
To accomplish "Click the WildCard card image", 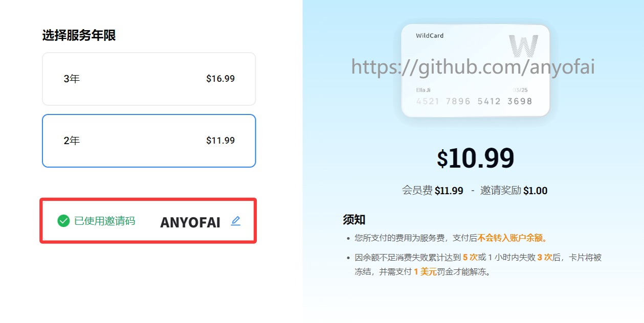I will (475, 70).
